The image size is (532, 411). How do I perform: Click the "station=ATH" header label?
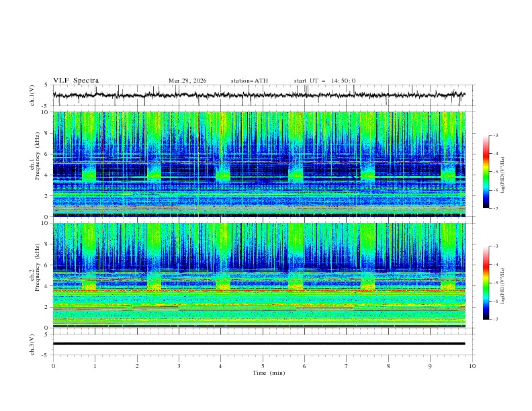[249, 81]
